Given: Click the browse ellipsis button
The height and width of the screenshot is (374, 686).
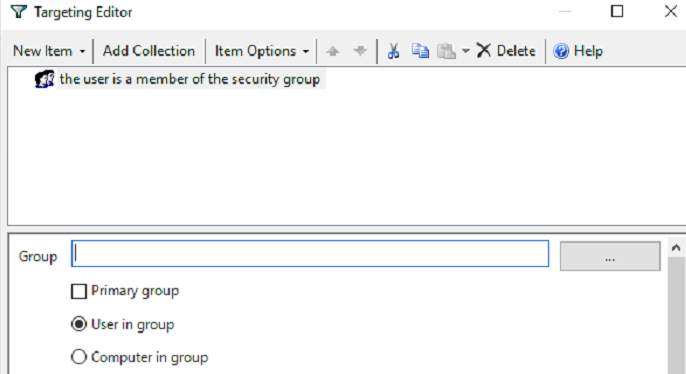Looking at the screenshot, I should pos(610,256).
